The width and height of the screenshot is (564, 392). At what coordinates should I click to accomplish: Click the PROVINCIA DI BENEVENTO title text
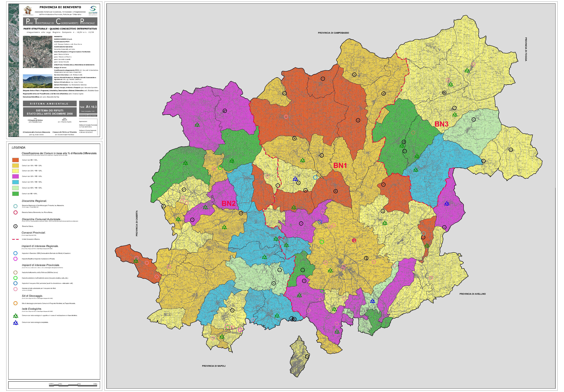(x=60, y=7)
